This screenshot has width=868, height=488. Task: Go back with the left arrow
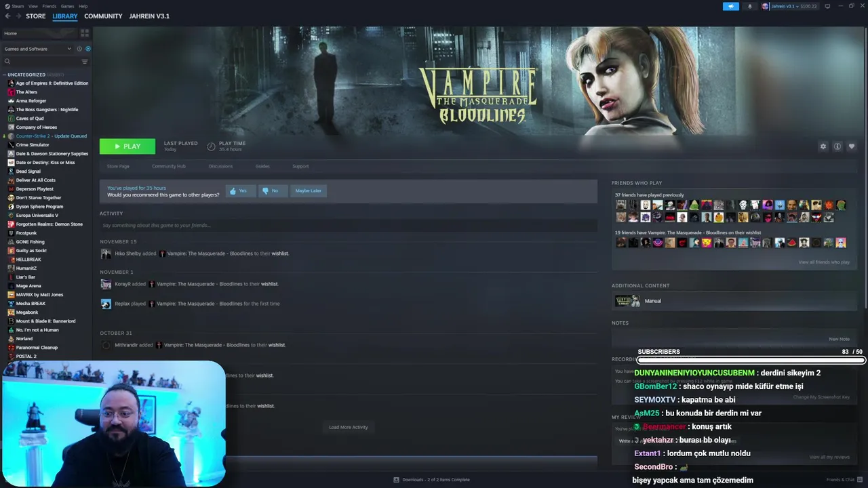pyautogui.click(x=8, y=16)
